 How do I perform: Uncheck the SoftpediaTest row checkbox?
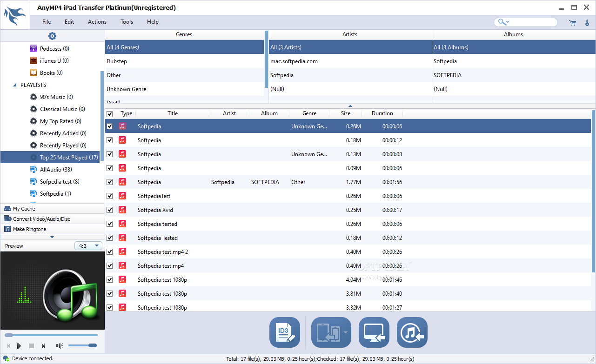109,196
